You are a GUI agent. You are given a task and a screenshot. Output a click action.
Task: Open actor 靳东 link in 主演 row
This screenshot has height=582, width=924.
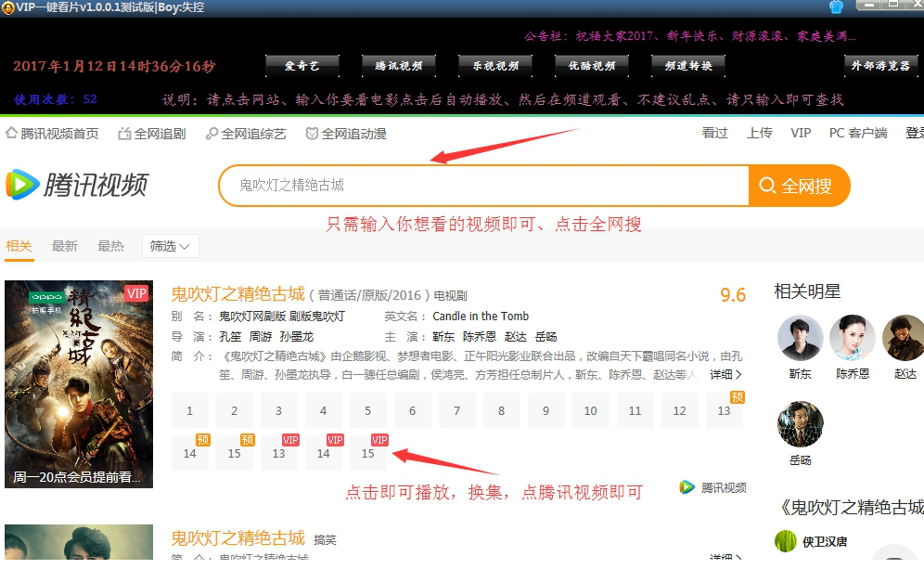click(443, 337)
